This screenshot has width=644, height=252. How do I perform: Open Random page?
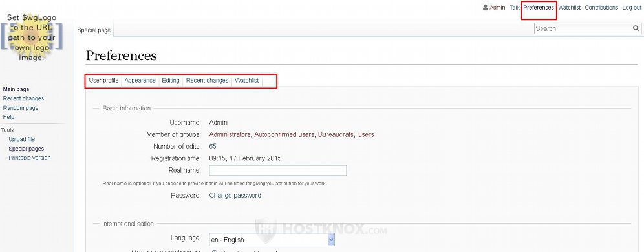pos(21,107)
